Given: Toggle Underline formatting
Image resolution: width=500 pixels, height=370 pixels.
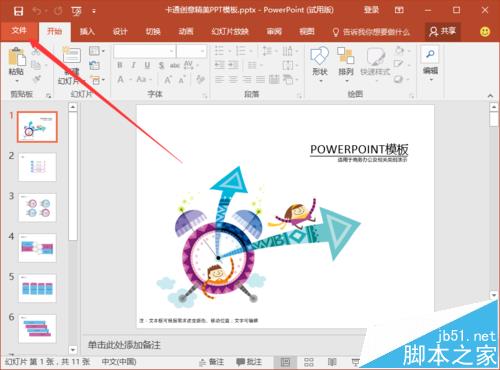Looking at the screenshot, I should coord(147,65).
